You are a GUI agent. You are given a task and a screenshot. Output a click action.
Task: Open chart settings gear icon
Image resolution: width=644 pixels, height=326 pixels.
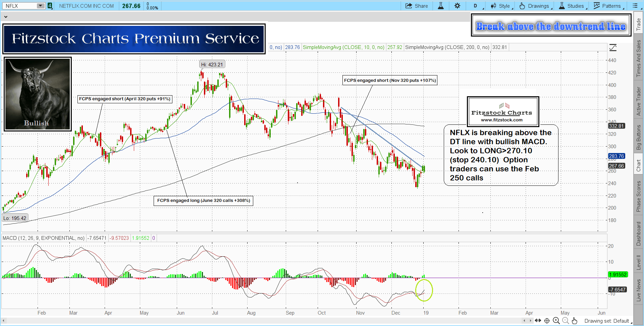[457, 6]
